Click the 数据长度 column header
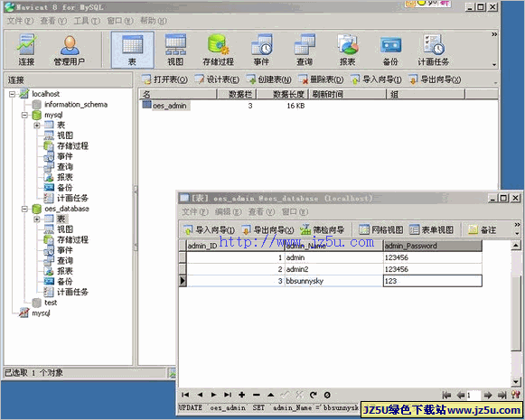The height and width of the screenshot is (420, 525). (x=282, y=94)
